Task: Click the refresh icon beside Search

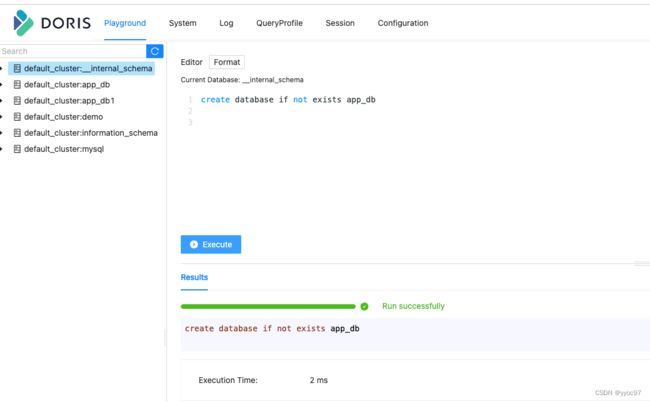Action: (155, 51)
